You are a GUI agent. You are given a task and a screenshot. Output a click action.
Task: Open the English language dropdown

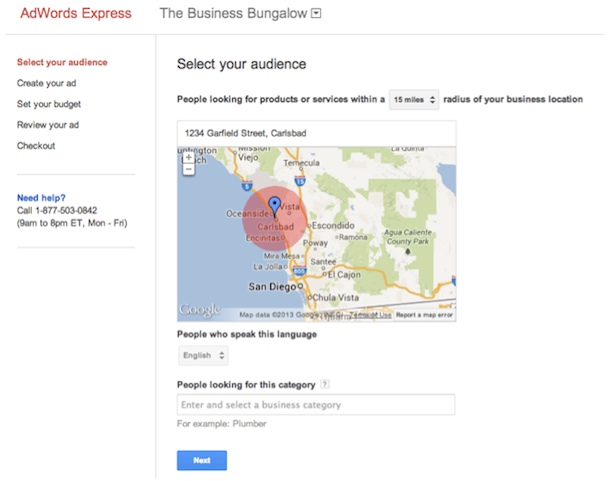coord(203,355)
